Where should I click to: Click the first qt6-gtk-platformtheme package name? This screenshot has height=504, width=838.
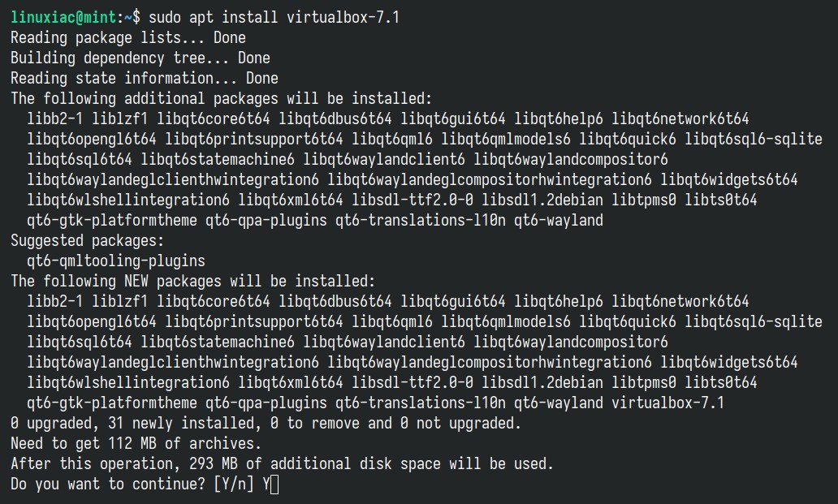(112, 221)
